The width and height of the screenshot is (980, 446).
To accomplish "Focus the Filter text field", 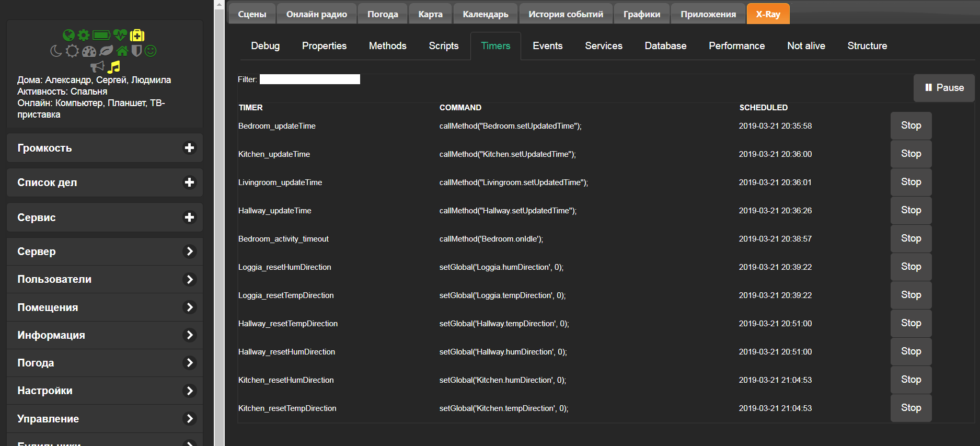I will (309, 79).
